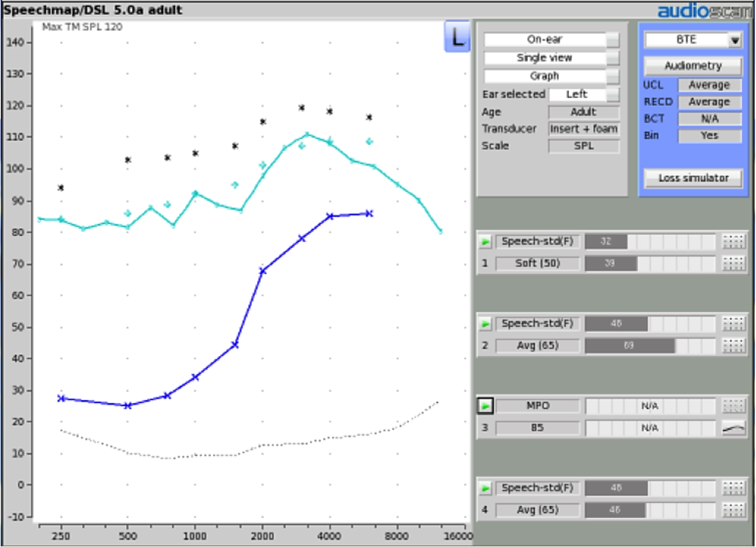Play test 2 Speech-std(F) stimulus
Viewport: 756px width, 547px height.
[x=485, y=324]
